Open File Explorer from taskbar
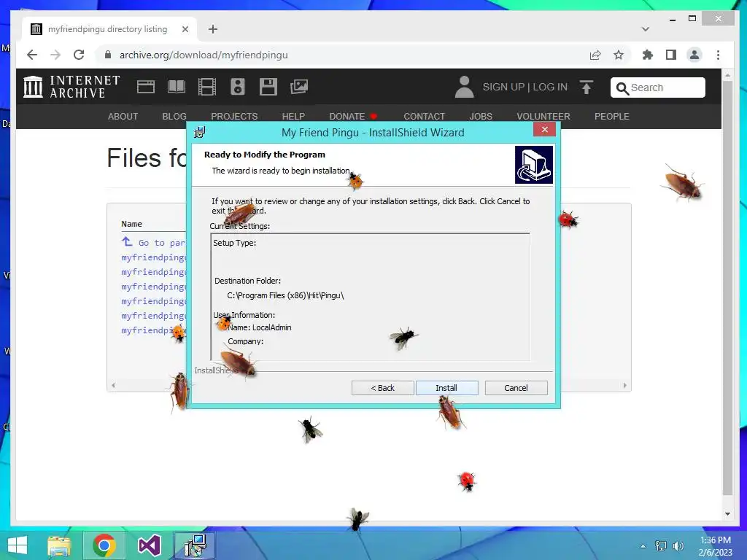This screenshot has width=747, height=560. tap(59, 545)
